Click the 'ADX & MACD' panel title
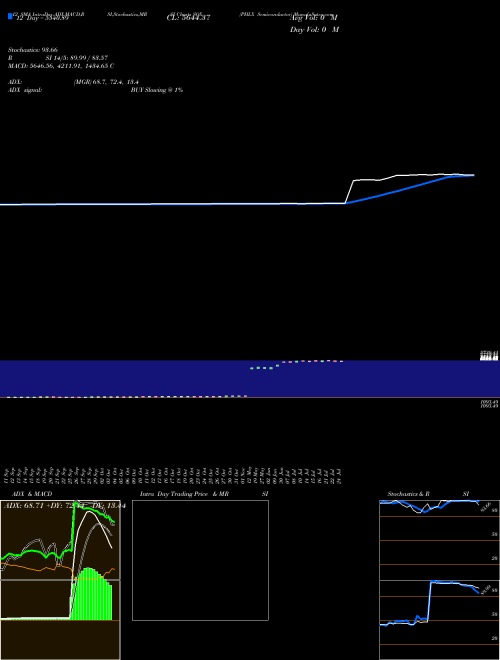 (32, 494)
